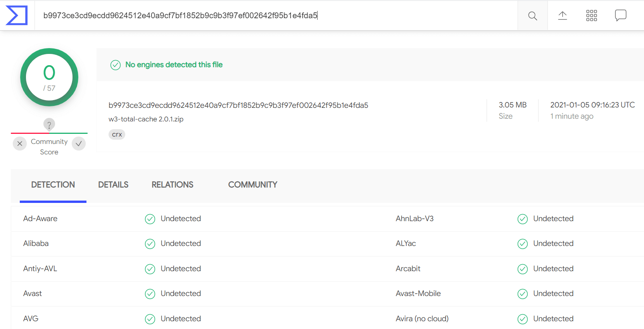The image size is (644, 329).
Task: Click the ALYac undetected check icon
Action: tap(523, 244)
